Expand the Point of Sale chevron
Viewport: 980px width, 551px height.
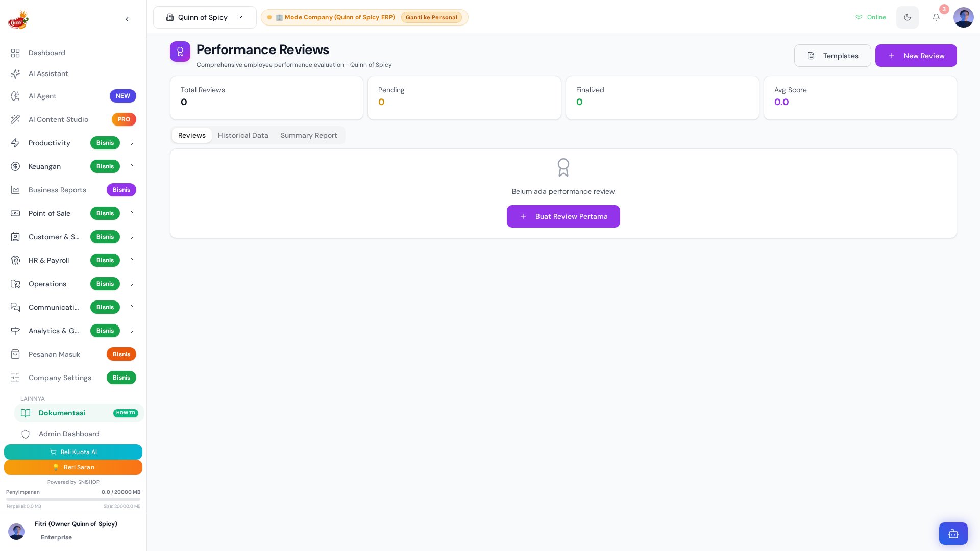pos(132,213)
